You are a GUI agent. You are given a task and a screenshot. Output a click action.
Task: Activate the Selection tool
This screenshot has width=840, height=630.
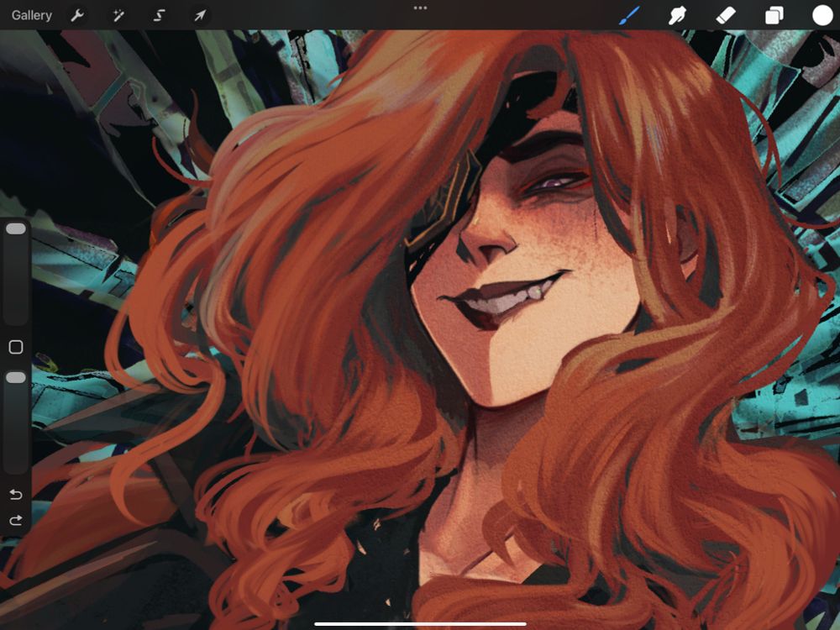point(159,15)
